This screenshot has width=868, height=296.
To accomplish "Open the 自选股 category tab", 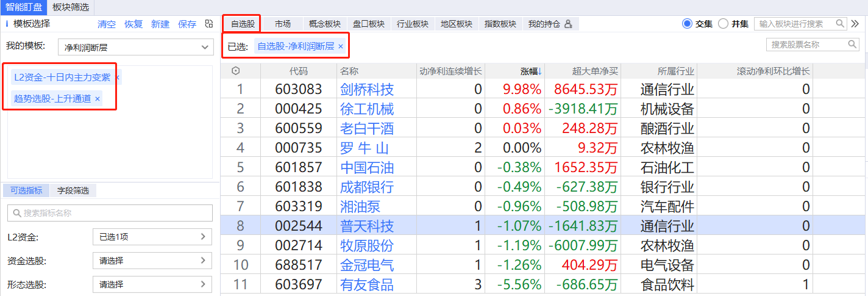I will tap(243, 24).
